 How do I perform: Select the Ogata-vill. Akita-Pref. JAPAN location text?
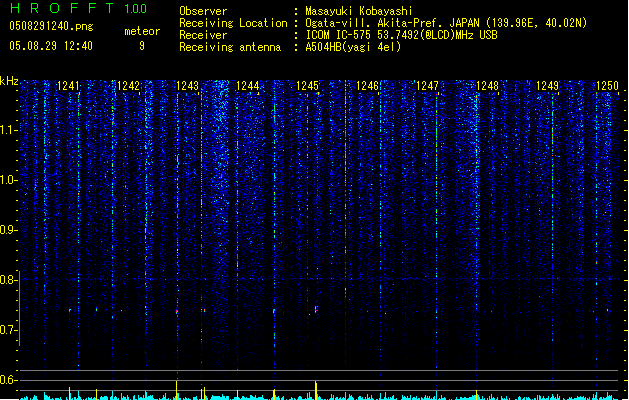pyautogui.click(x=446, y=23)
